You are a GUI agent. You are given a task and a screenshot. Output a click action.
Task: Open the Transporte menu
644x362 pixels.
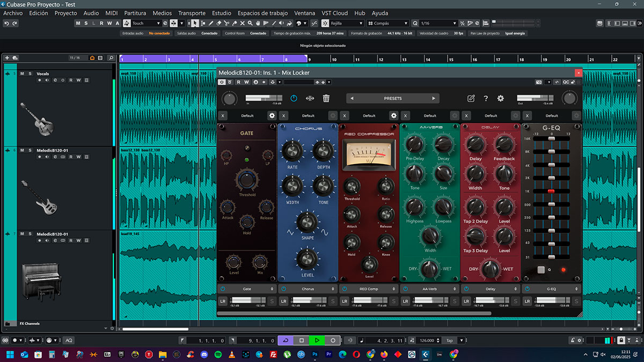192,13
